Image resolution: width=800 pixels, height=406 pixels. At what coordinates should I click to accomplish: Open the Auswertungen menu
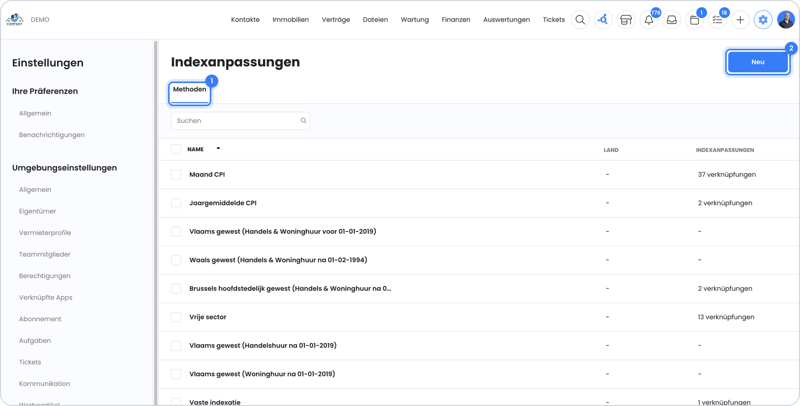pos(507,20)
